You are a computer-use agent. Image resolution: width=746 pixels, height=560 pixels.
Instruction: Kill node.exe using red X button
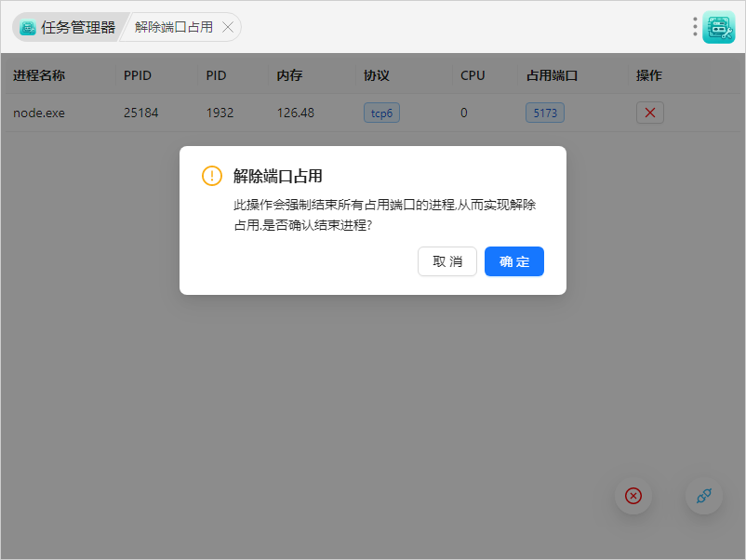pyautogui.click(x=650, y=113)
